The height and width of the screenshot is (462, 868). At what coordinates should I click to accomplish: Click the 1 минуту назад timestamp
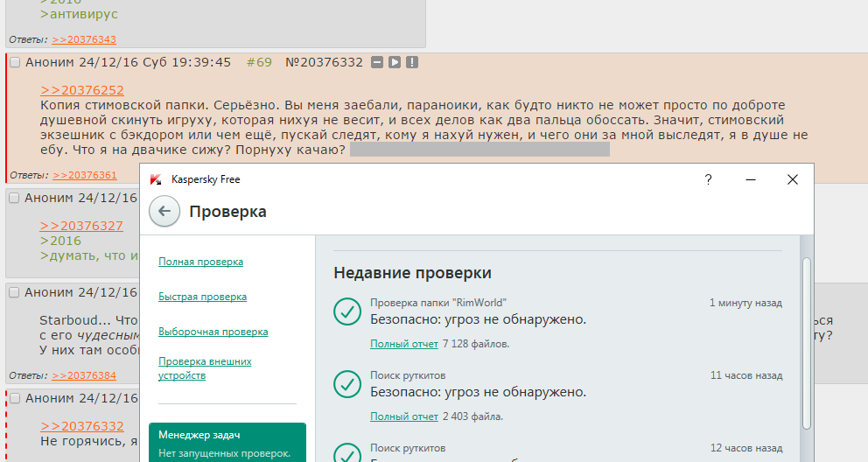point(745,303)
